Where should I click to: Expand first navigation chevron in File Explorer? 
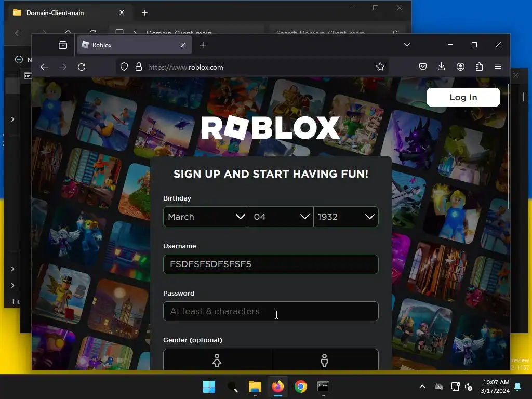pyautogui.click(x=12, y=119)
